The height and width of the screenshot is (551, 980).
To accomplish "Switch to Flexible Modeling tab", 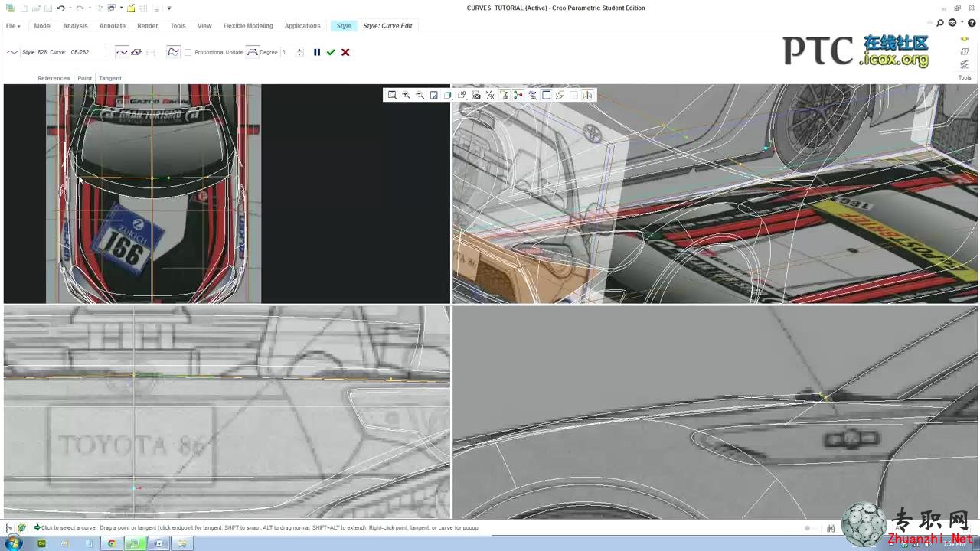I will [x=248, y=26].
